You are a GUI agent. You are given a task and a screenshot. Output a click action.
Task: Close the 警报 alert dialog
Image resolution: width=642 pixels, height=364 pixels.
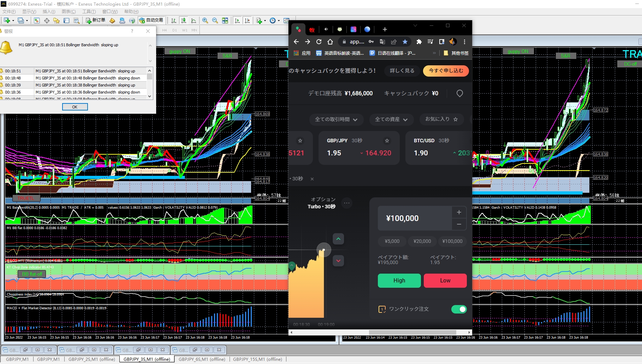tap(148, 31)
